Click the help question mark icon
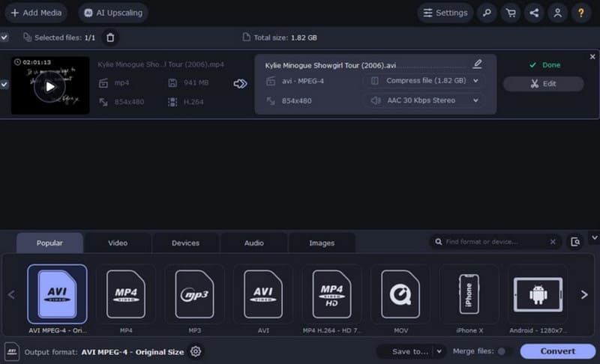600x364 pixels. [x=580, y=13]
